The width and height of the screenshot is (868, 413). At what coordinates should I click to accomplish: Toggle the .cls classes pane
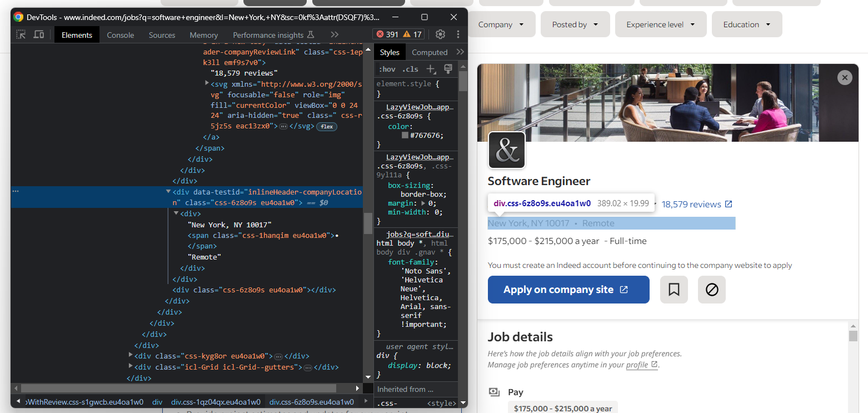pos(410,69)
